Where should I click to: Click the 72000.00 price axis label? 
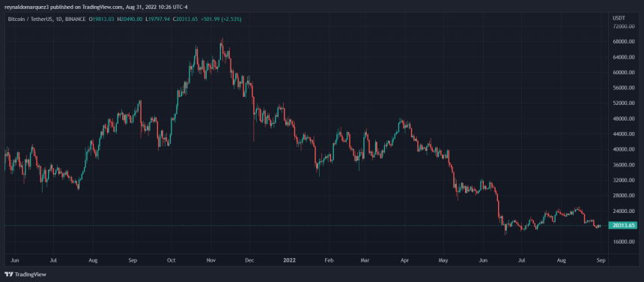[624, 26]
